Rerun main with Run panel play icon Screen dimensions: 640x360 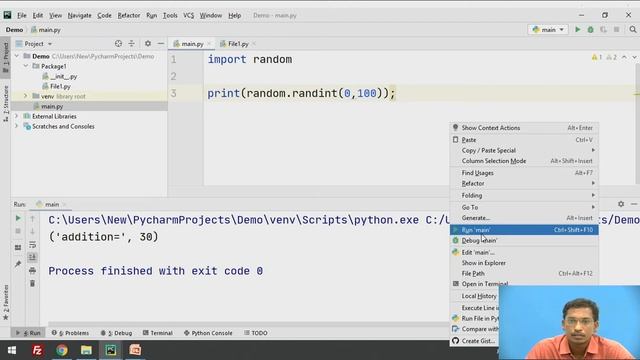pos(18,218)
